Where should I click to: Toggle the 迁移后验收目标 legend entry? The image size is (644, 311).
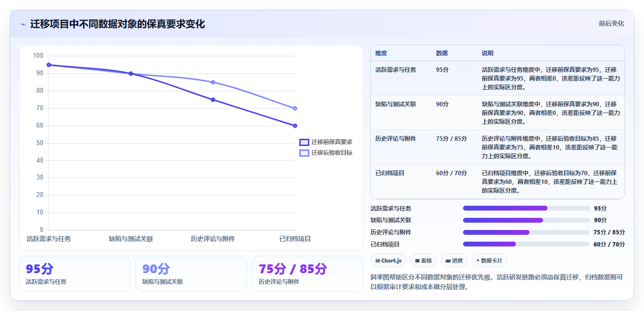[x=326, y=153]
